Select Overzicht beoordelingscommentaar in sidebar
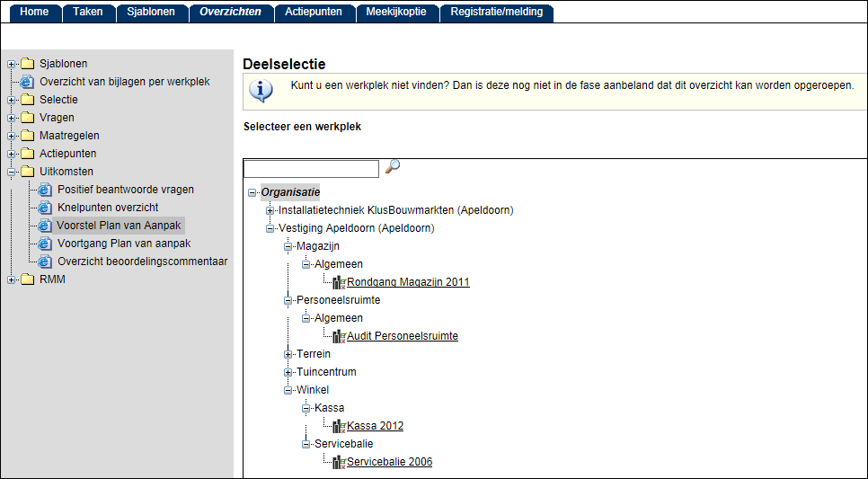868x479 pixels. (x=142, y=262)
